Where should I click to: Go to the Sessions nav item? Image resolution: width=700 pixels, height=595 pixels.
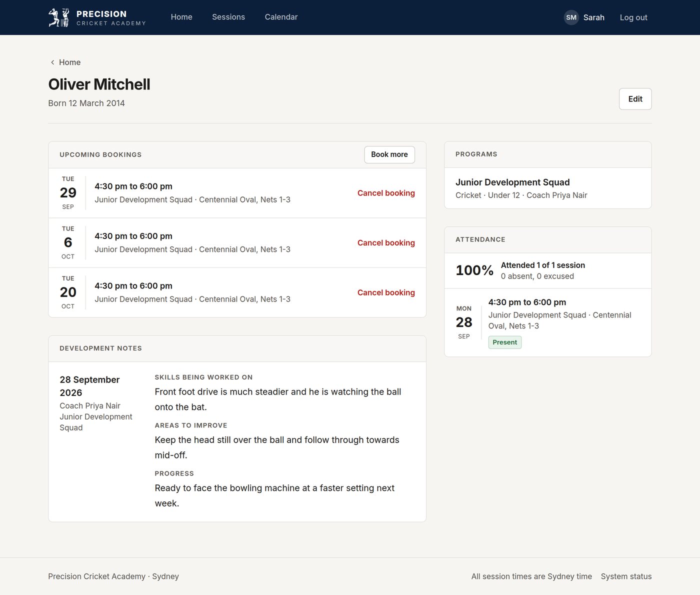tap(228, 17)
